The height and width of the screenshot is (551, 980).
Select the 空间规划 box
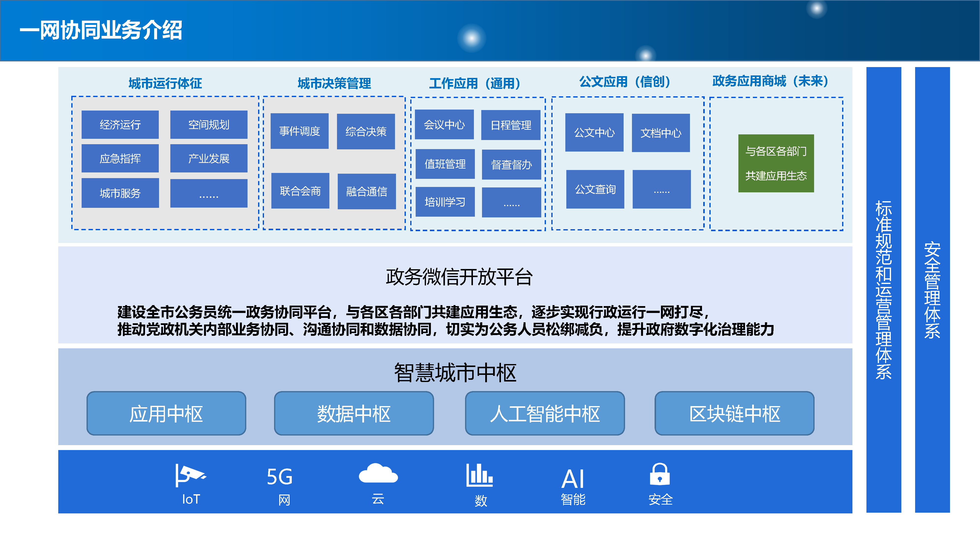tap(208, 125)
